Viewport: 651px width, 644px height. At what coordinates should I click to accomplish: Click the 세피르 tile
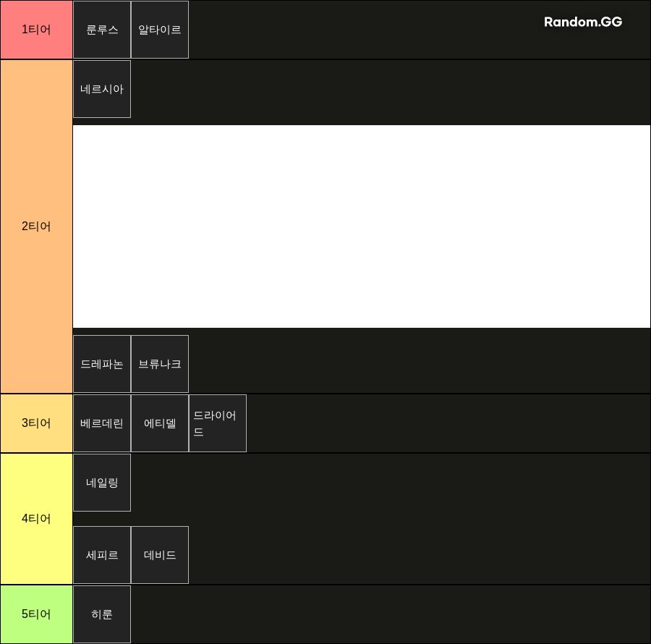102,555
